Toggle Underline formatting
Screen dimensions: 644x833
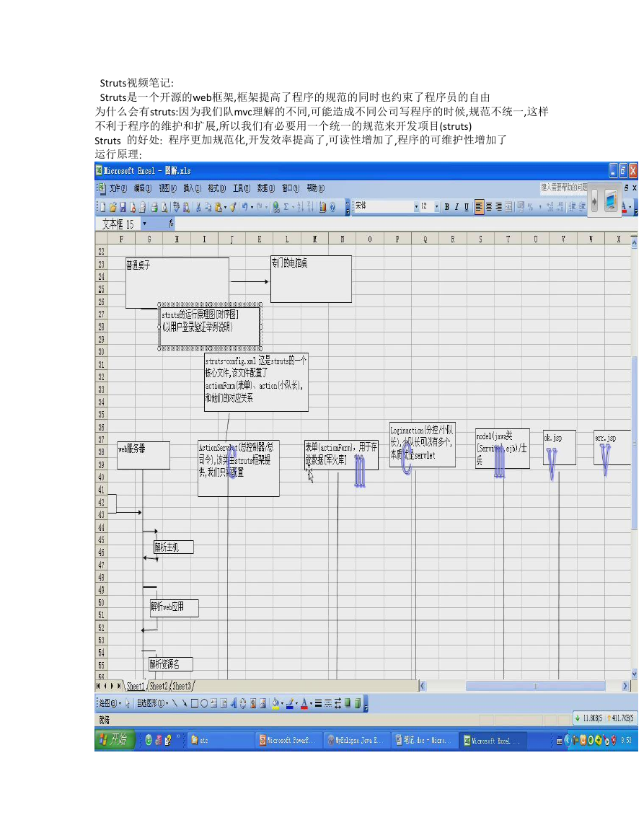467,207
